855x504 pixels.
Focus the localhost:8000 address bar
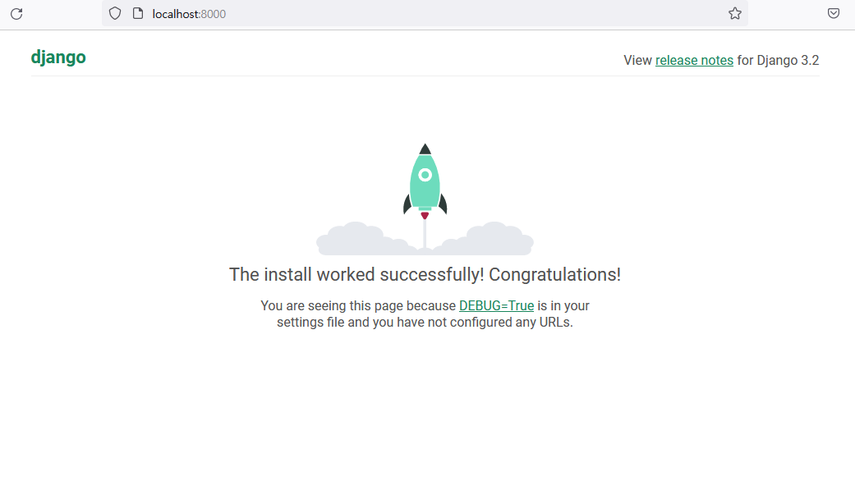pyautogui.click(x=425, y=14)
